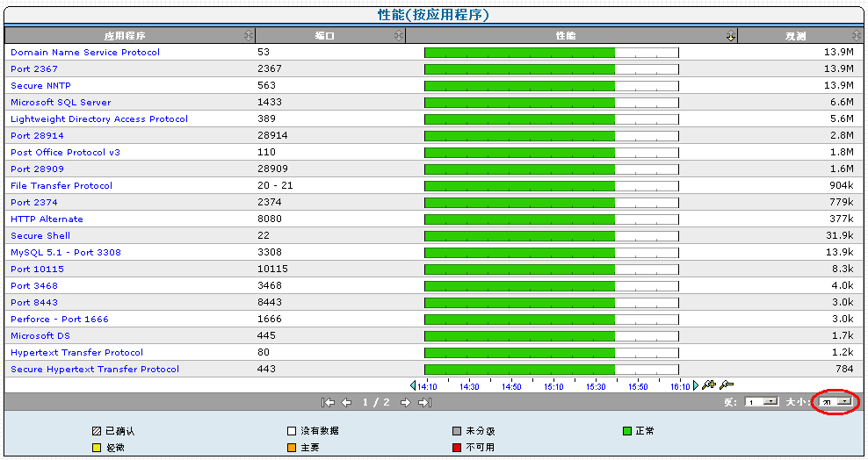Open File Transfer Protocol link
Screen dimensions: 868x460
61,186
